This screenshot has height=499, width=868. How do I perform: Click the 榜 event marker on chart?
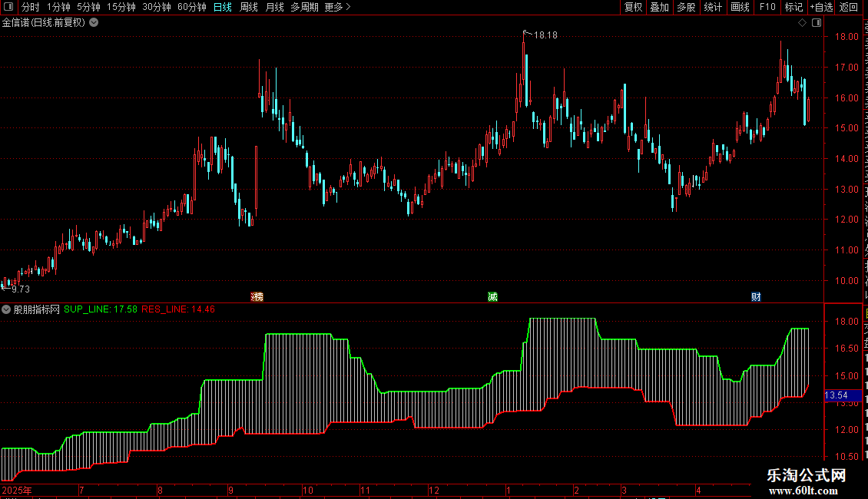(257, 297)
